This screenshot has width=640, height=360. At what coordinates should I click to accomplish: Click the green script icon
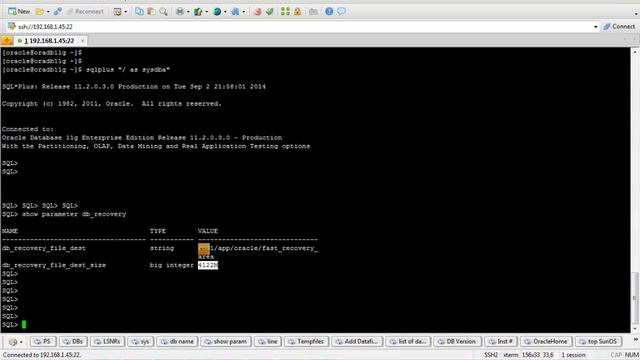pos(269,11)
